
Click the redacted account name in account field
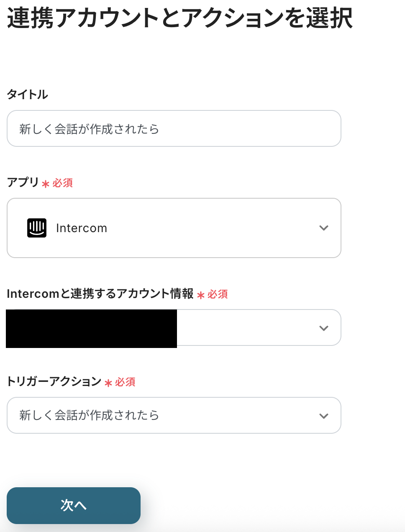tap(91, 329)
